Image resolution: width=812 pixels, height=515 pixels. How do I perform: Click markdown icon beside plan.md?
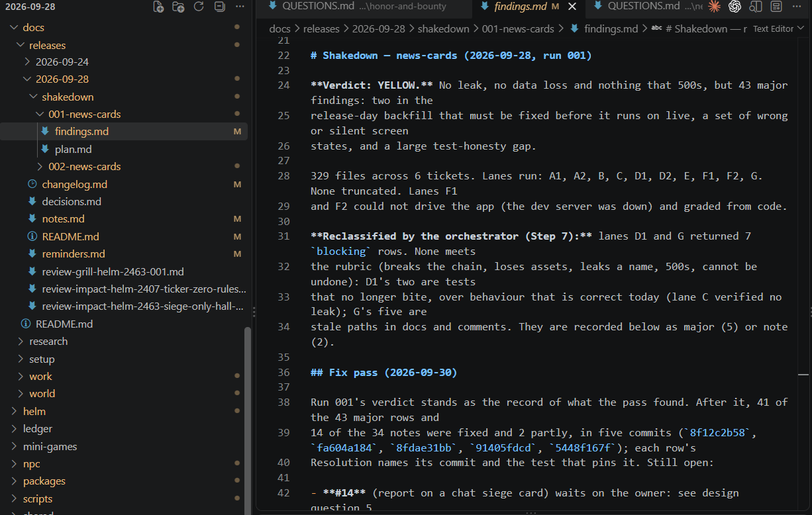pos(45,149)
